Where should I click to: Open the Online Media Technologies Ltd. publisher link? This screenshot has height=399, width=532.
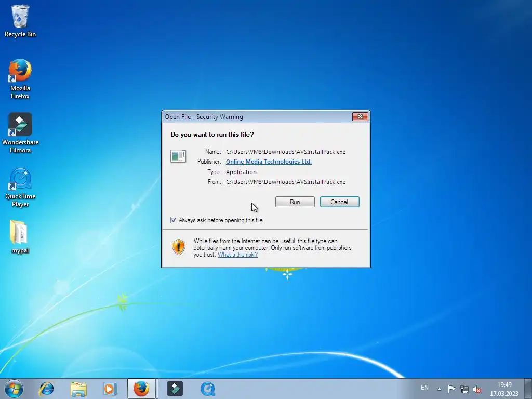click(x=269, y=162)
